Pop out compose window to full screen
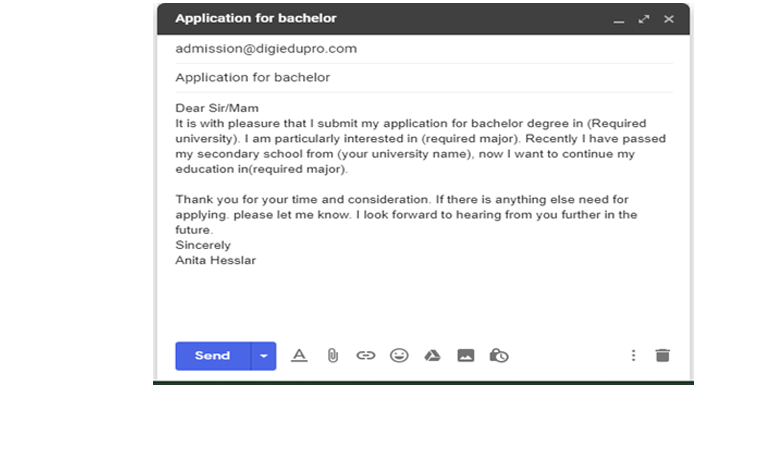Screen dimensions: 772x467 (644, 19)
